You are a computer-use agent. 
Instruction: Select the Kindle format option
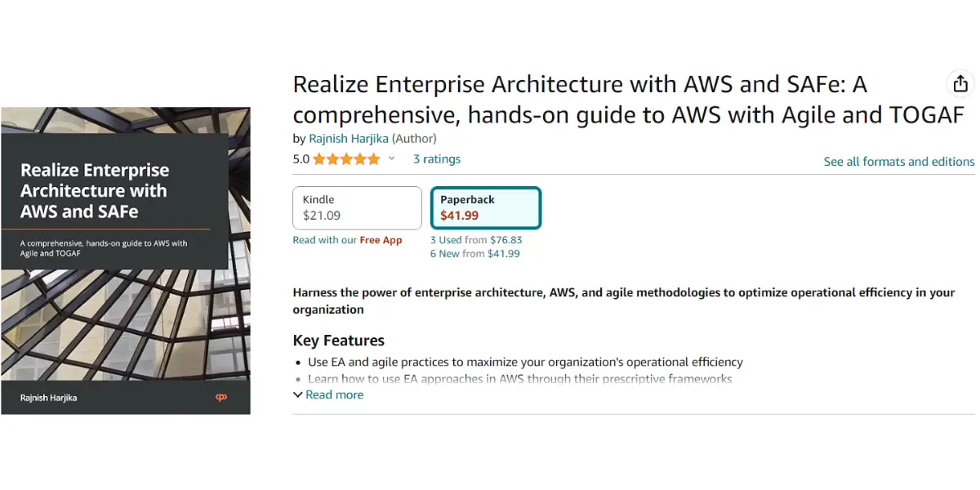coord(357,208)
